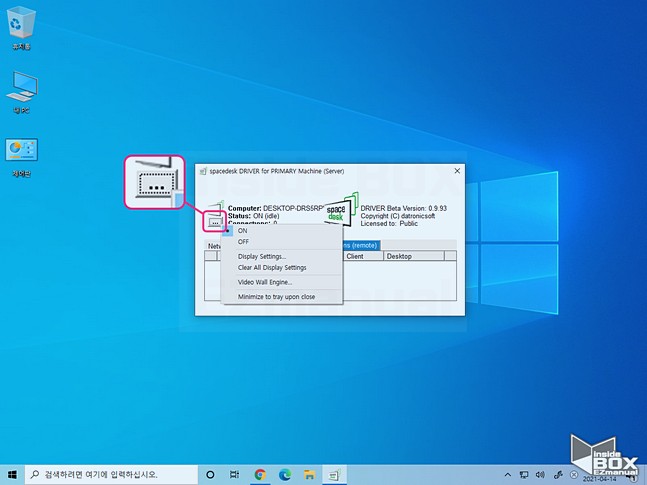Click the Status: ON (idle) text
The width and height of the screenshot is (647, 485).
(253, 216)
